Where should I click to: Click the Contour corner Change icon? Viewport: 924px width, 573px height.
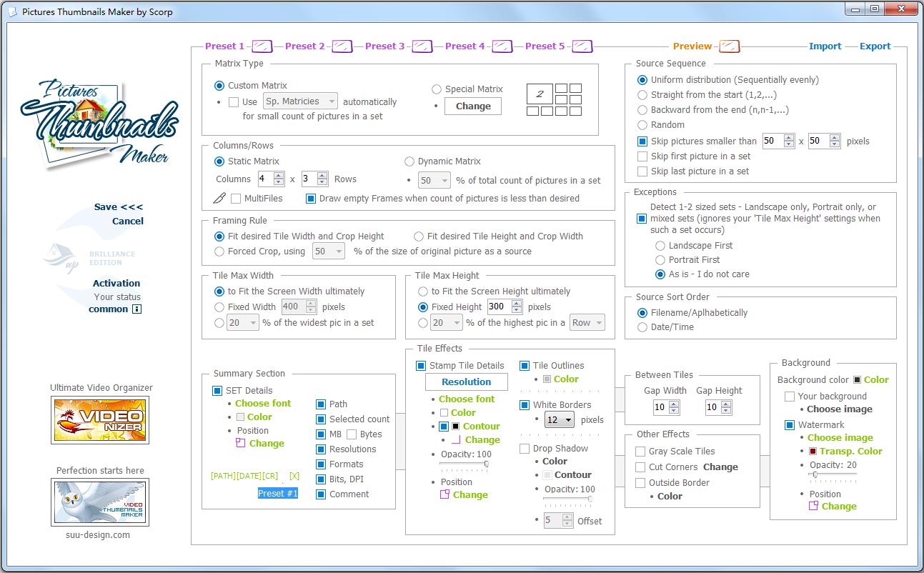(456, 440)
